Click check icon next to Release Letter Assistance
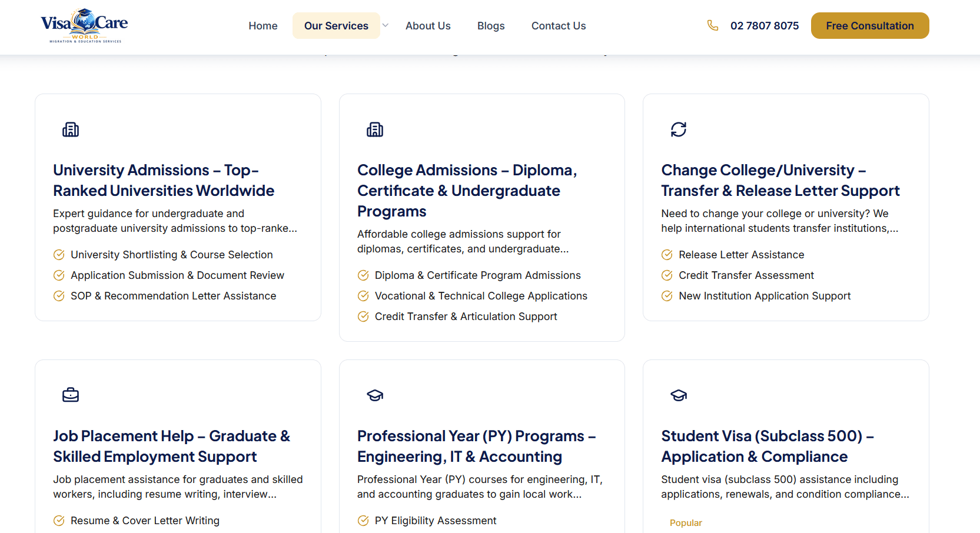 point(667,255)
